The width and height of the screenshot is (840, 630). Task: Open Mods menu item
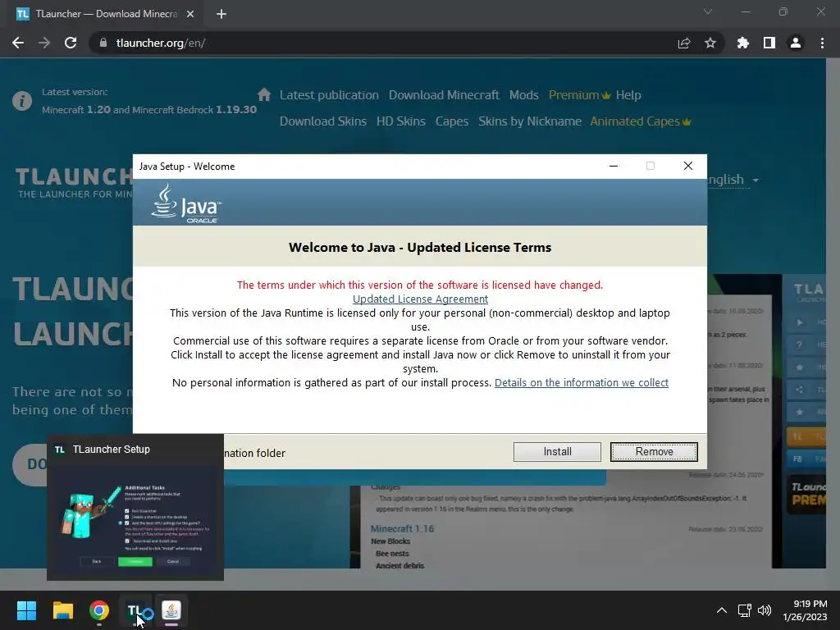coord(524,95)
